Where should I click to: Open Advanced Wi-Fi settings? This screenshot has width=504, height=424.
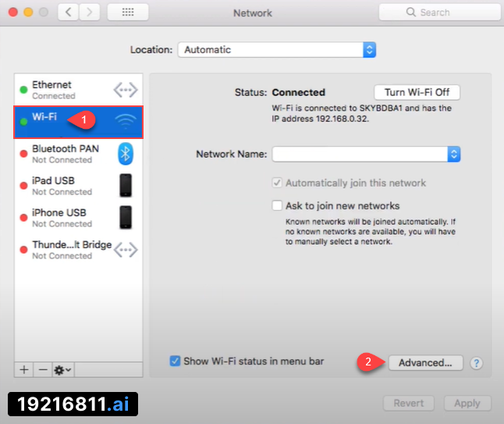pyautogui.click(x=424, y=363)
